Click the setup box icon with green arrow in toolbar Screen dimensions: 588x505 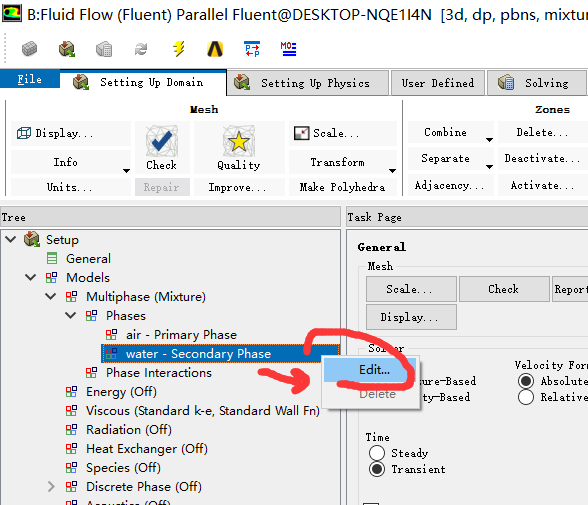[67, 49]
